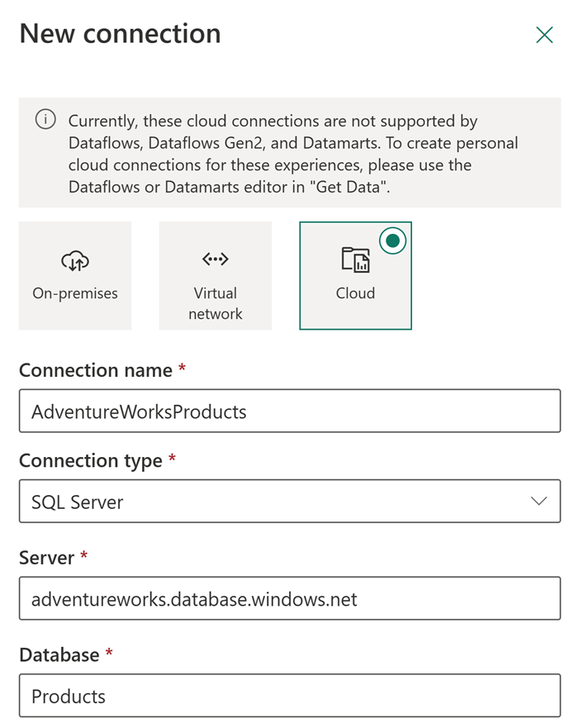578x728 pixels.
Task: Click the Cloud connection icon
Action: (355, 259)
